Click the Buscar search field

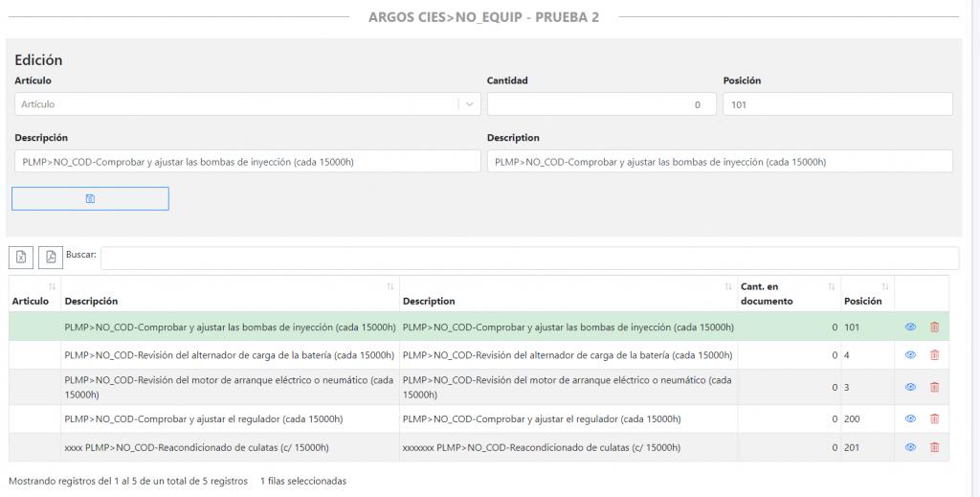coord(528,258)
